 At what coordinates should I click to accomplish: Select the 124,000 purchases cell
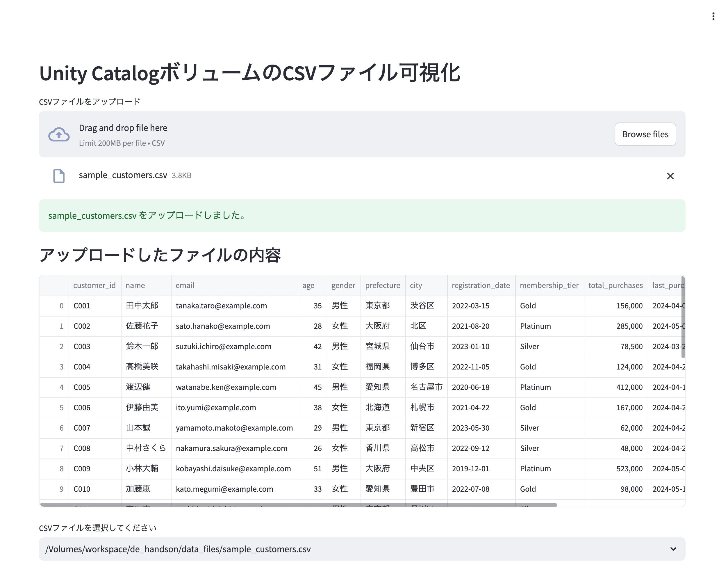tap(616, 367)
